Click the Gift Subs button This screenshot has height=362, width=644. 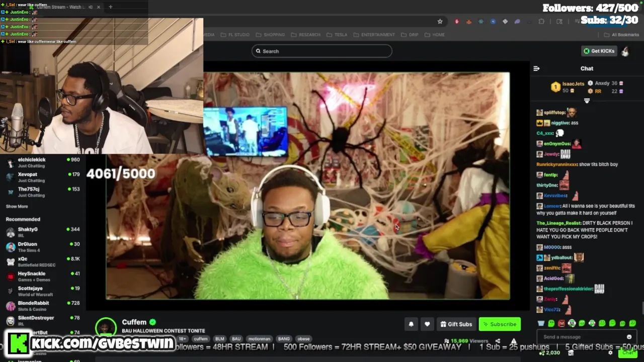pyautogui.click(x=456, y=324)
